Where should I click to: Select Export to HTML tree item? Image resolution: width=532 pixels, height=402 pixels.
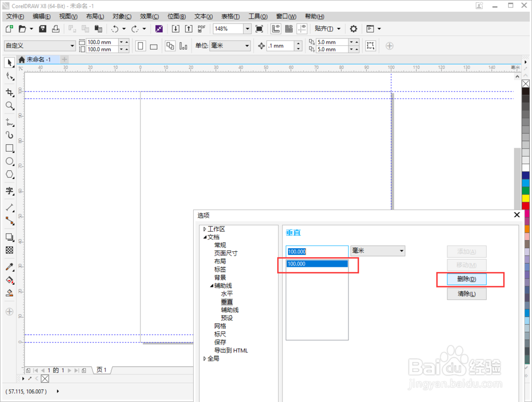(231, 350)
